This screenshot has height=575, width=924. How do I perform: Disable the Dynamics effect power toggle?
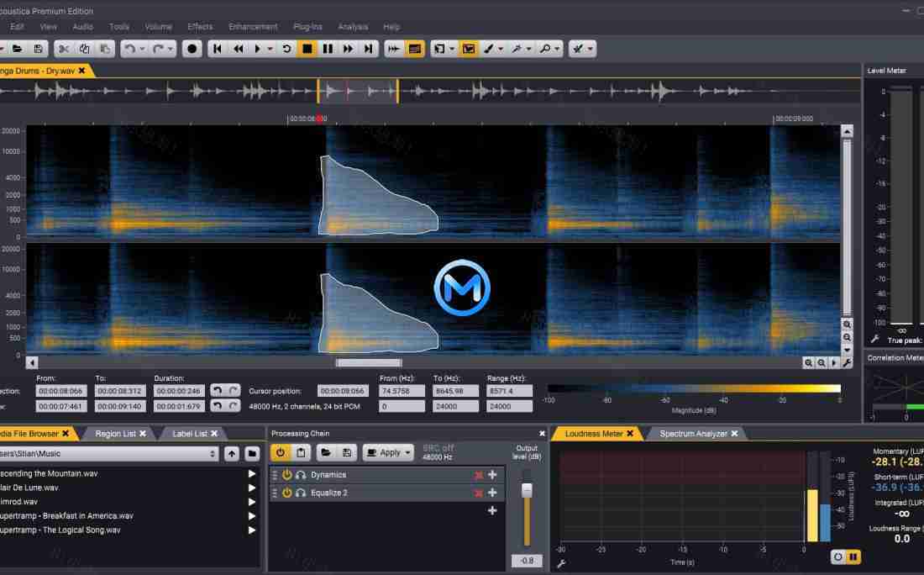point(286,474)
